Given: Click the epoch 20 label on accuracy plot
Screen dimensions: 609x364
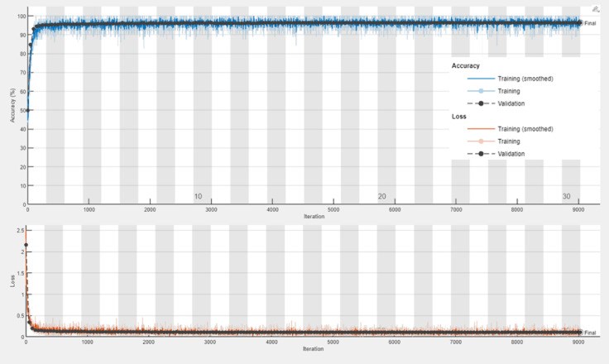Looking at the screenshot, I should point(381,197).
